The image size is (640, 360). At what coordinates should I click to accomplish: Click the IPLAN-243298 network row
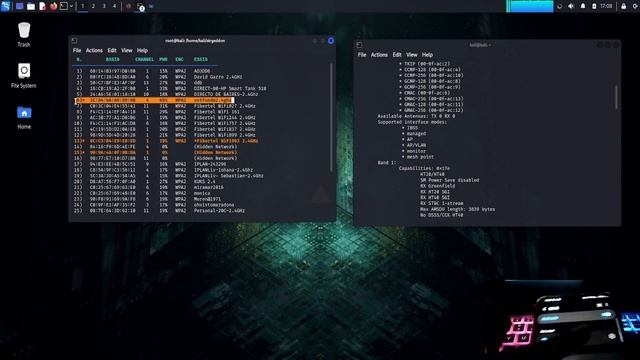pos(151,164)
